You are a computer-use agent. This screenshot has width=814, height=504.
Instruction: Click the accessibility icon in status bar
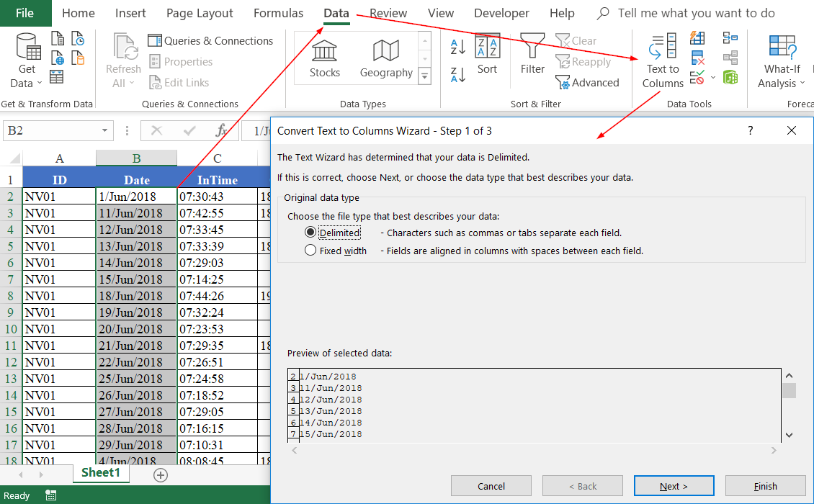[51, 495]
